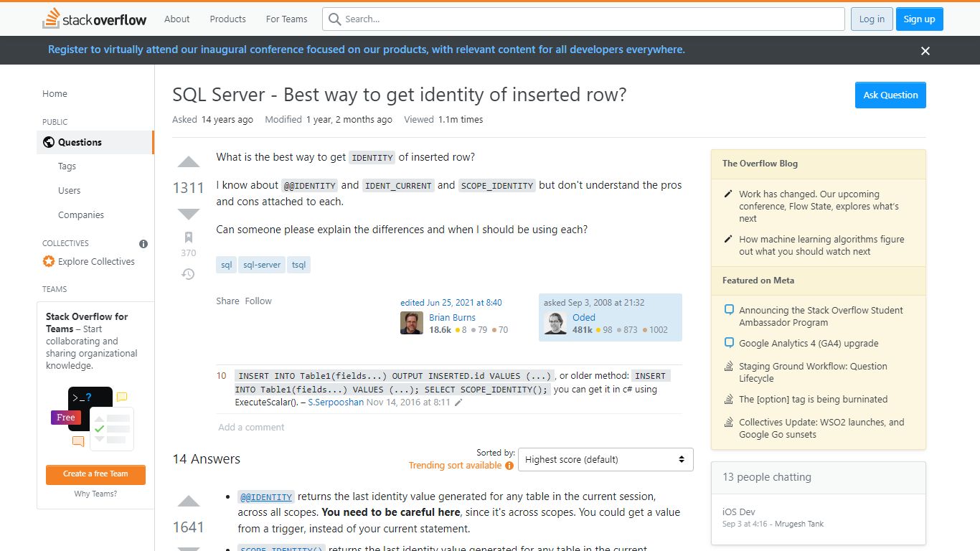This screenshot has width=980, height=551.
Task: Click Create a free Team button
Action: [x=95, y=474]
